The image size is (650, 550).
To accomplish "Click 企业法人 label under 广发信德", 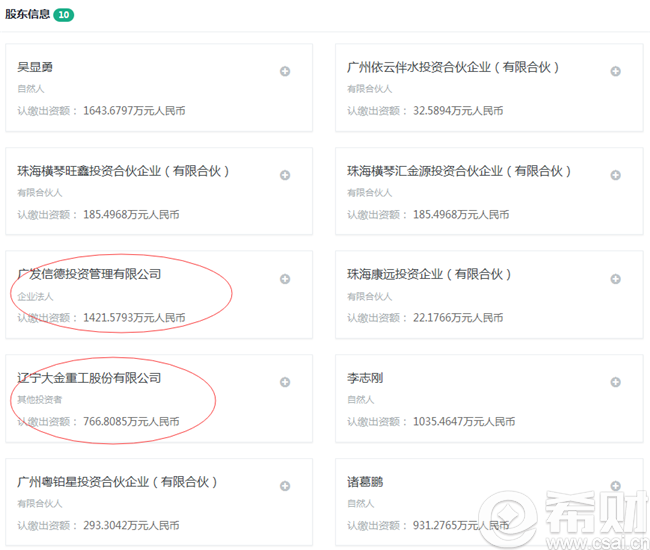I will tap(35, 296).
